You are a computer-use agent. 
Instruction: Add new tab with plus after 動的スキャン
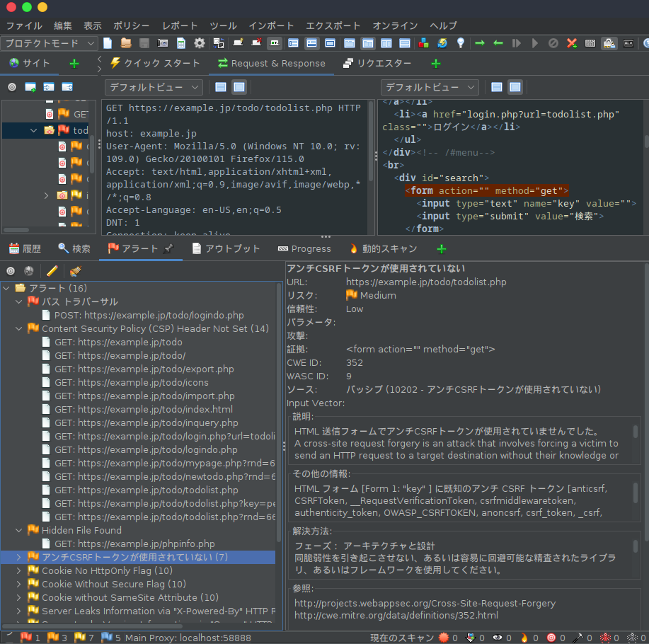click(442, 249)
